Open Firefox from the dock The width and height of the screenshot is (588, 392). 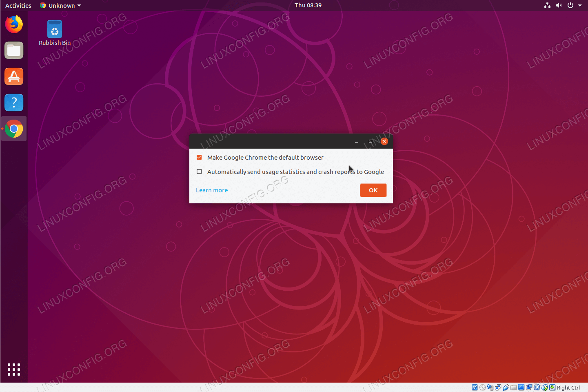[x=14, y=24]
